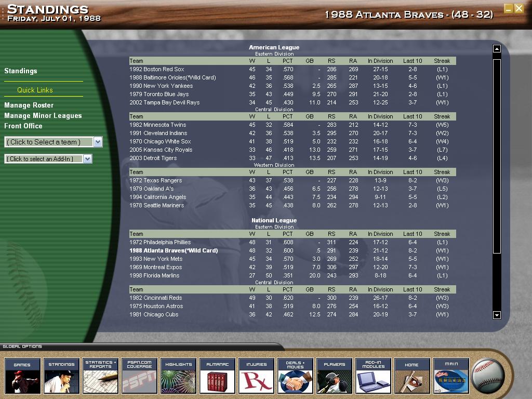Click the 'Click to Select a team' combo box

54,142
